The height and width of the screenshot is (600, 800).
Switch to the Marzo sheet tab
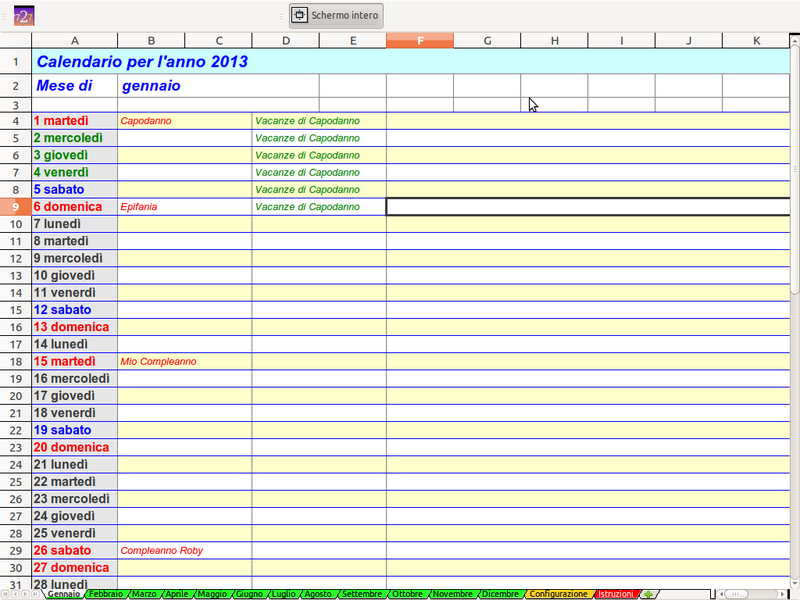144,594
